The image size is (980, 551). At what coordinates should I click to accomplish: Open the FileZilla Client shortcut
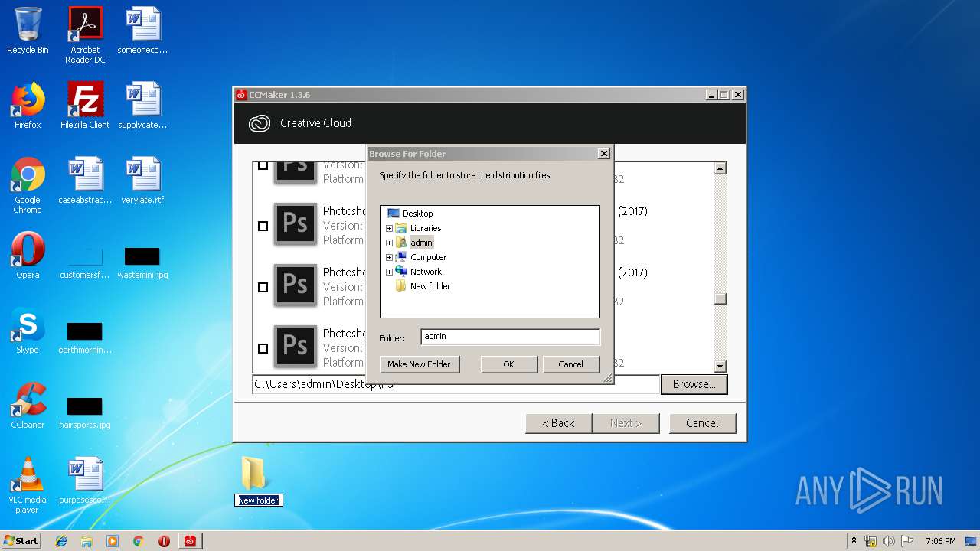coord(85,106)
